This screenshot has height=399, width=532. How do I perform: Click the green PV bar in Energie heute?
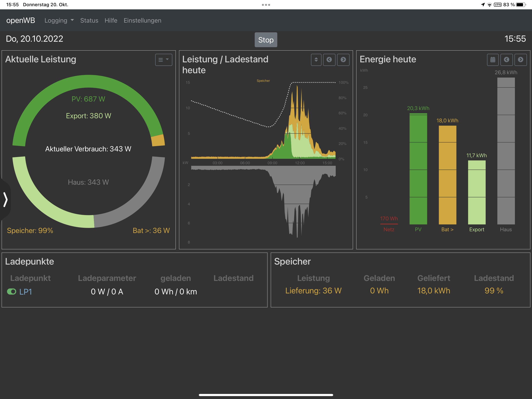click(x=418, y=169)
